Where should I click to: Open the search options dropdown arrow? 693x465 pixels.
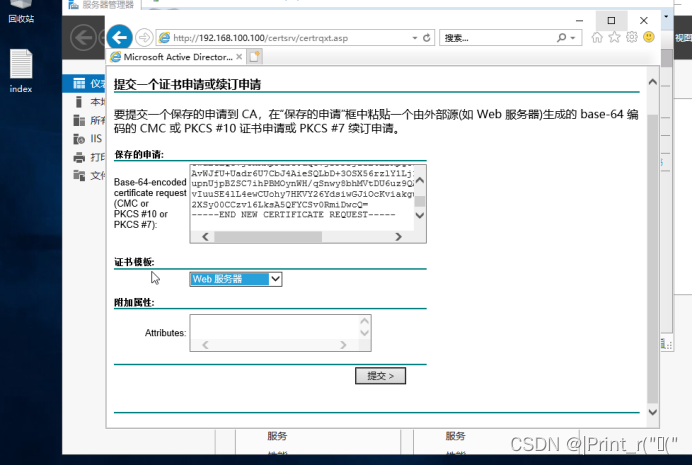coord(573,38)
